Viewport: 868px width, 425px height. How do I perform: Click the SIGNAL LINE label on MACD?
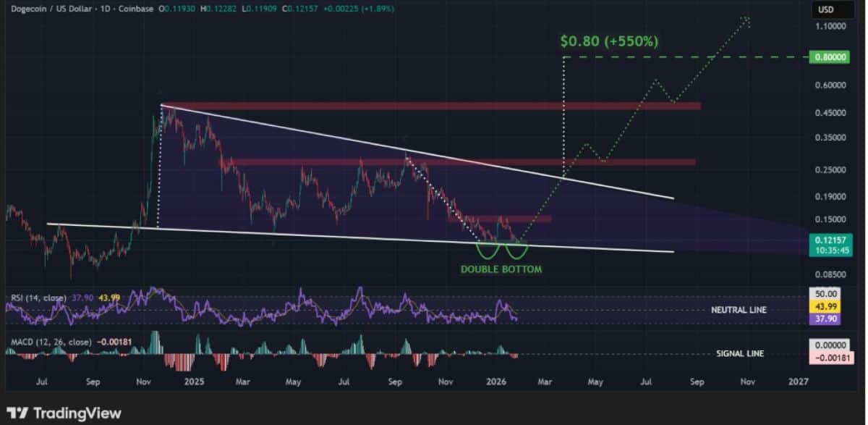coord(740,353)
